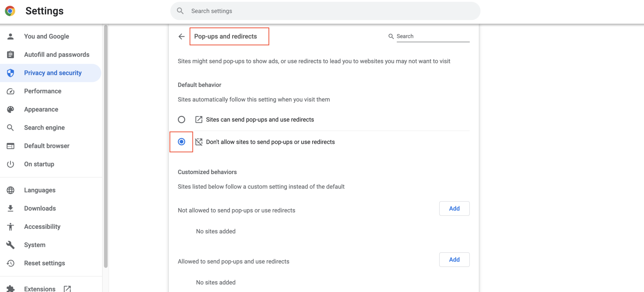Open the Privacy and security section
644x292 pixels.
pos(53,73)
